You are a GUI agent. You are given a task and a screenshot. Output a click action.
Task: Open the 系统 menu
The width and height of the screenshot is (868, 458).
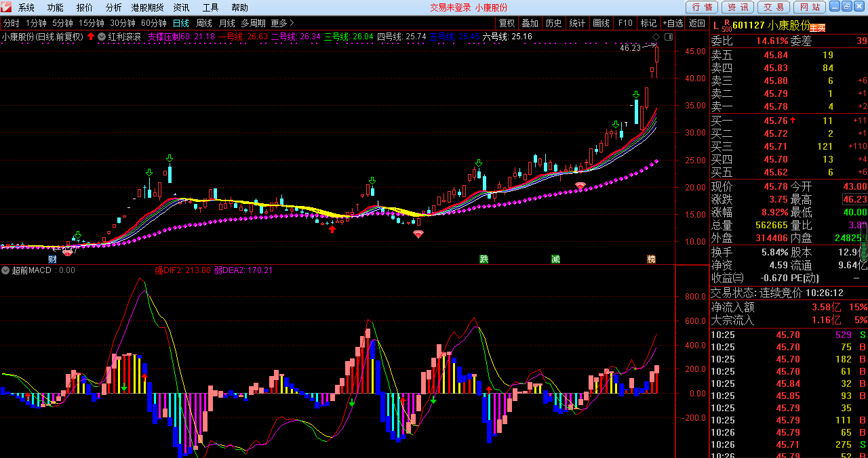26,7
